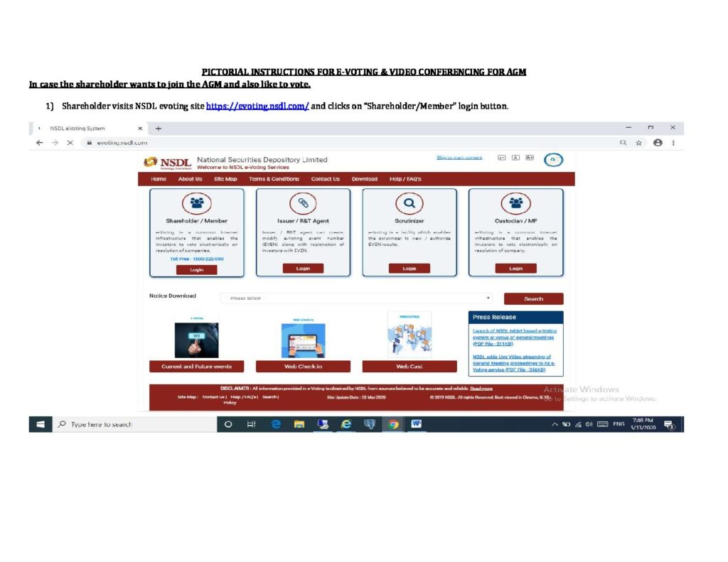Image resolution: width=728 pixels, height=562 pixels.
Task: Click the ENG language indicator in system tray
Action: pyautogui.click(x=619, y=424)
